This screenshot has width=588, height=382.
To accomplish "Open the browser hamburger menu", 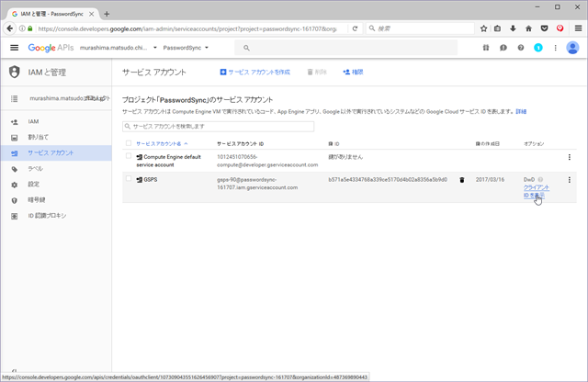I will coord(578,28).
